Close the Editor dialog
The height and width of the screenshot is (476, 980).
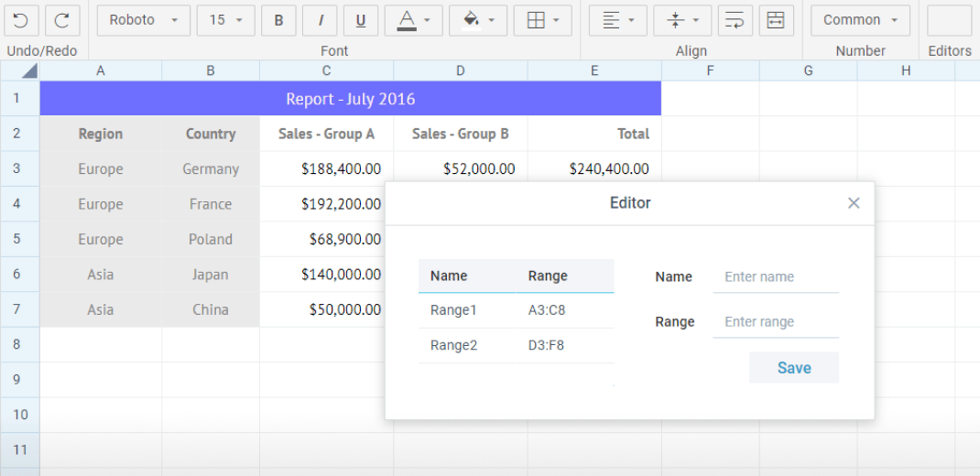point(854,203)
